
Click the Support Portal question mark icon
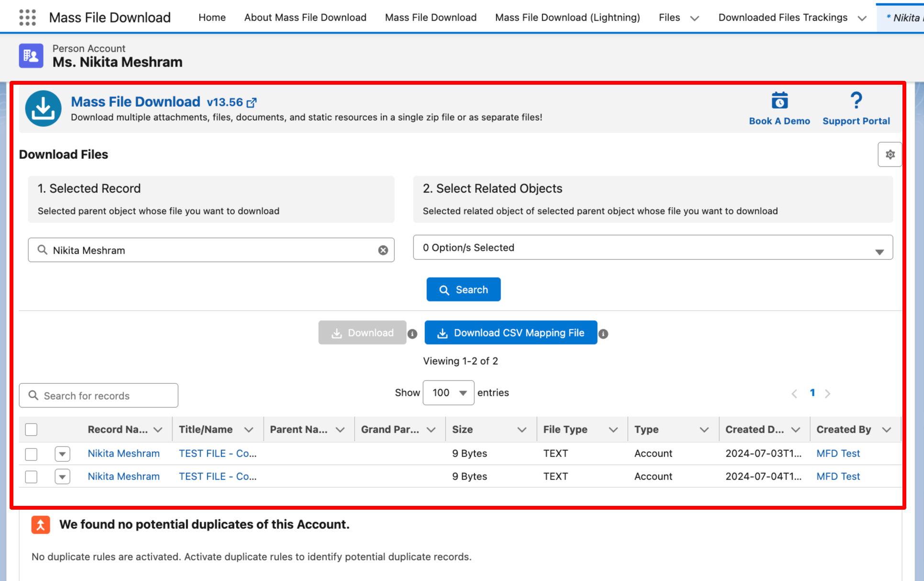856,101
